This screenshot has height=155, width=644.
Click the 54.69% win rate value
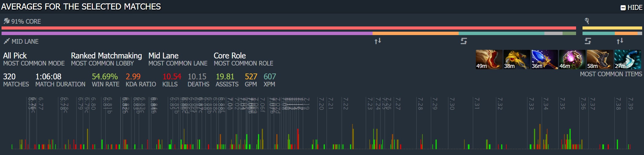pos(105,77)
